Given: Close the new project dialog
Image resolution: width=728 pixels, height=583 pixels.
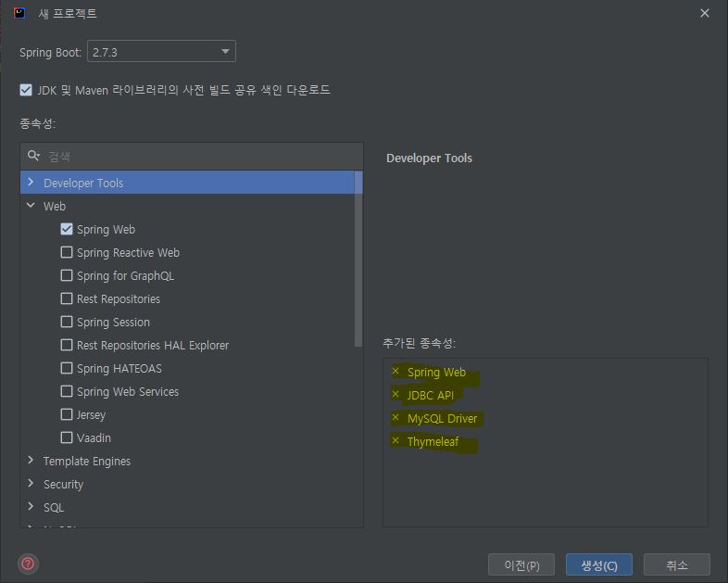Looking at the screenshot, I should (704, 13).
